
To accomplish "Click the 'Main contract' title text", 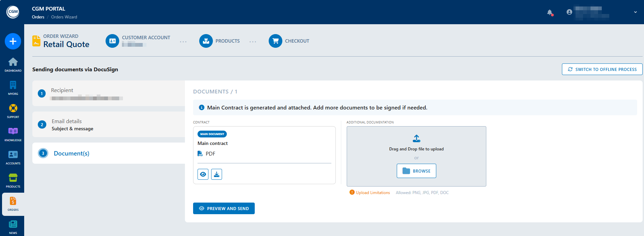I will (x=213, y=143).
